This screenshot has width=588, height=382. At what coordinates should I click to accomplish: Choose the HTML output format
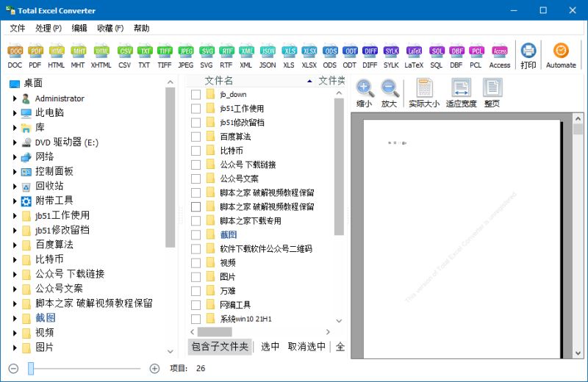tap(57, 57)
